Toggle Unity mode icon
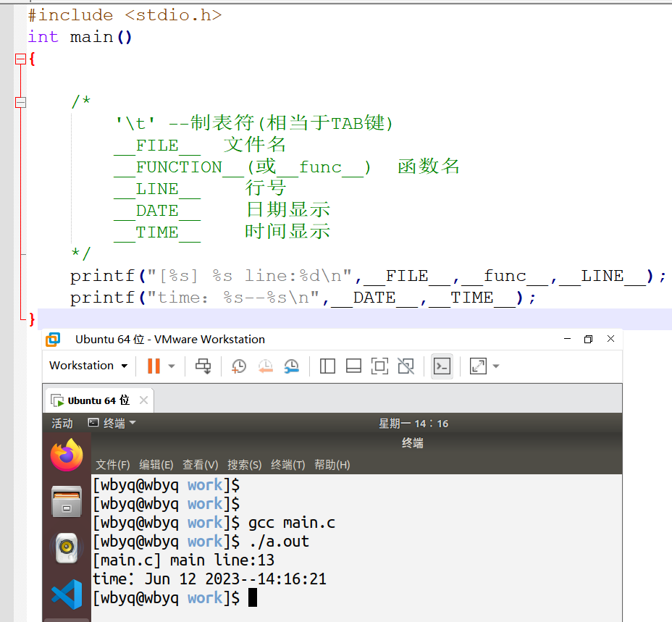This screenshot has height=622, width=672. [x=406, y=366]
